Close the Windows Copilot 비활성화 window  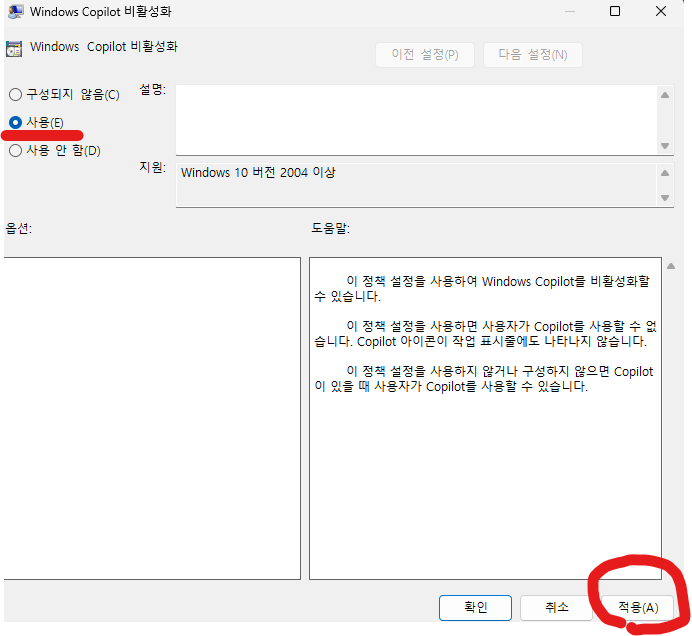[661, 11]
